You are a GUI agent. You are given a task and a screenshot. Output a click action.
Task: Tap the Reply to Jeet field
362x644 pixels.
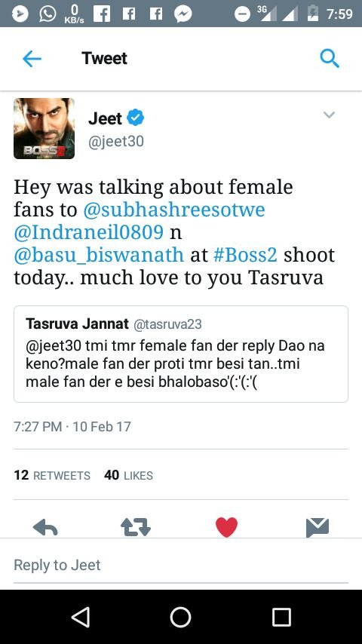click(x=181, y=565)
